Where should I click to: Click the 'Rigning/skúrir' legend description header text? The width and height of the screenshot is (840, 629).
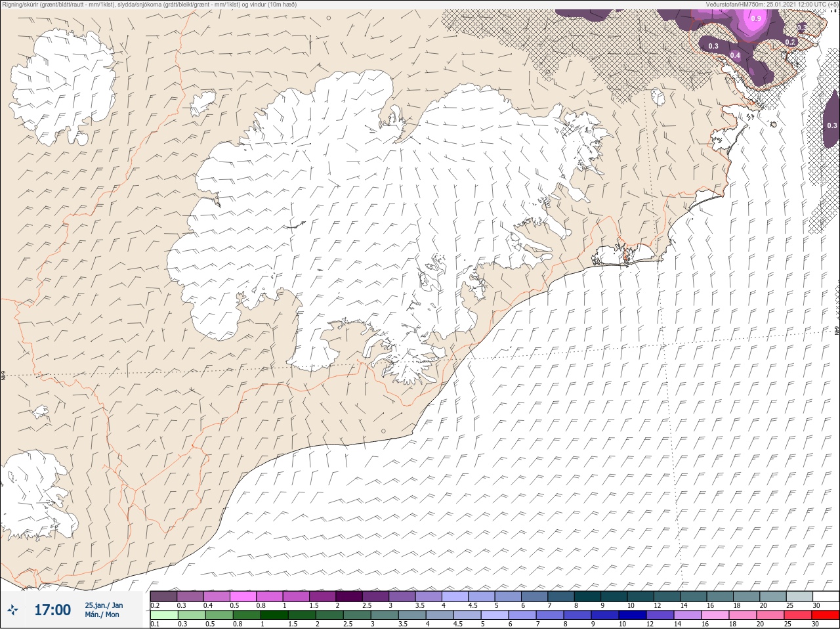click(x=150, y=4)
